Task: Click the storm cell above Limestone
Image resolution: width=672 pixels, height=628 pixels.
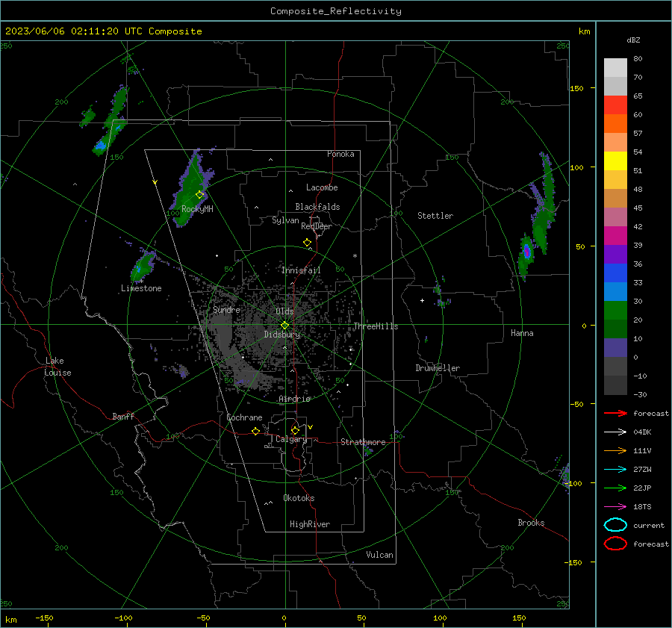Action: [x=143, y=267]
